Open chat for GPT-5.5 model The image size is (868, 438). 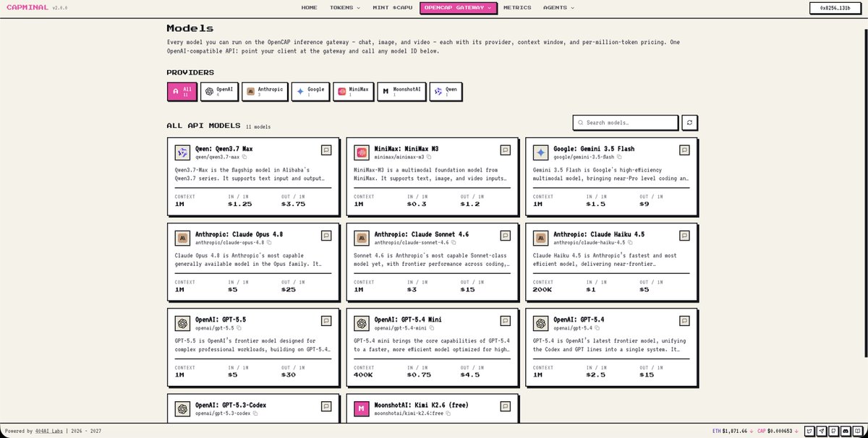(326, 320)
